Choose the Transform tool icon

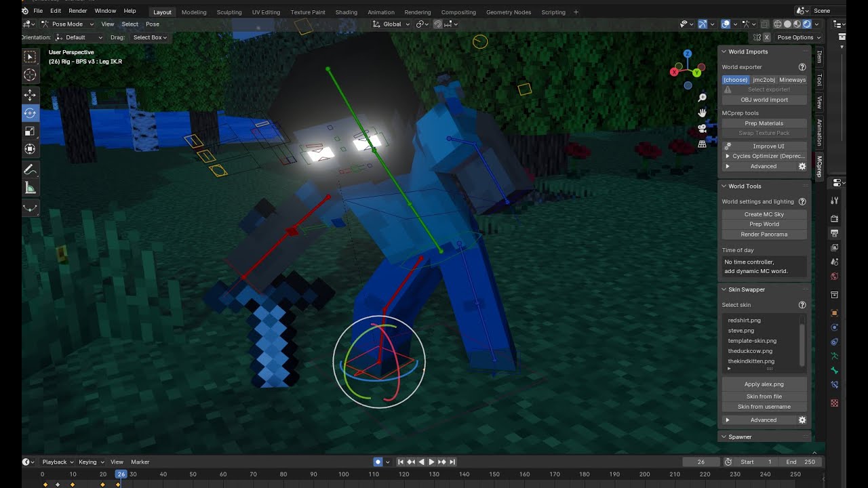coord(30,149)
